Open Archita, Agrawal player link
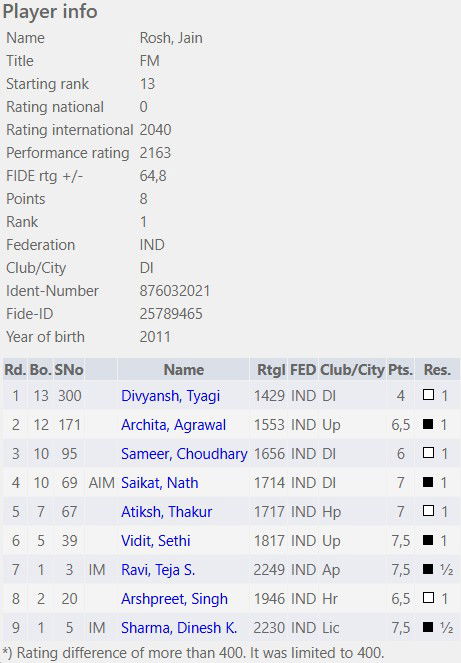This screenshot has height=663, width=461. 173,425
